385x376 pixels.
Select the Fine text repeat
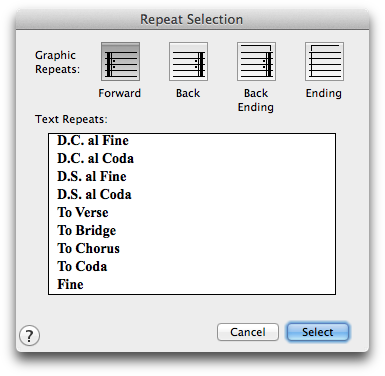tap(192, 284)
